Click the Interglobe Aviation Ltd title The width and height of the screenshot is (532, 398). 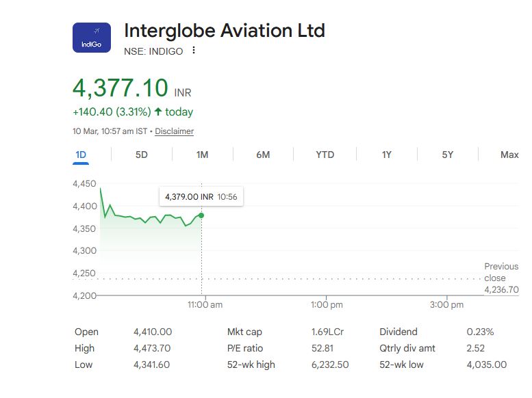[224, 31]
